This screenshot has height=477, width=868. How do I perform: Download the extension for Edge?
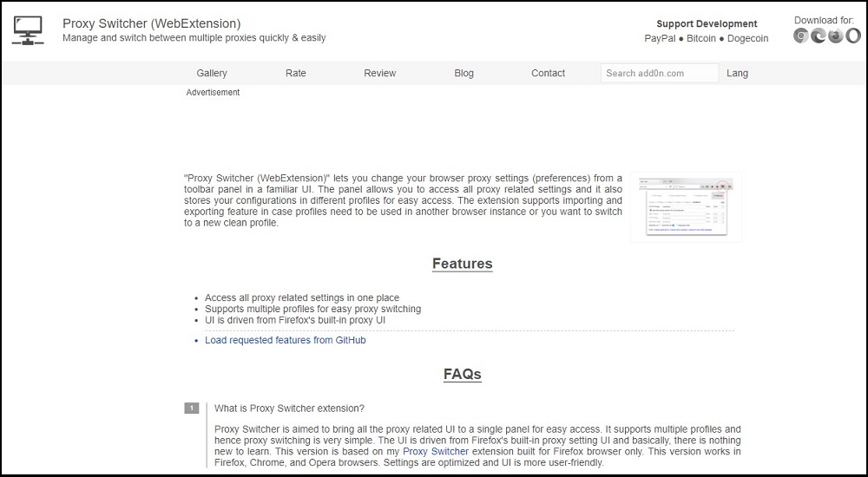coord(819,36)
